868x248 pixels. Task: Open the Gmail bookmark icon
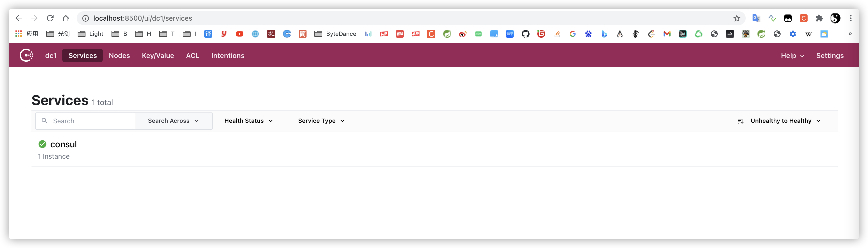click(x=667, y=34)
